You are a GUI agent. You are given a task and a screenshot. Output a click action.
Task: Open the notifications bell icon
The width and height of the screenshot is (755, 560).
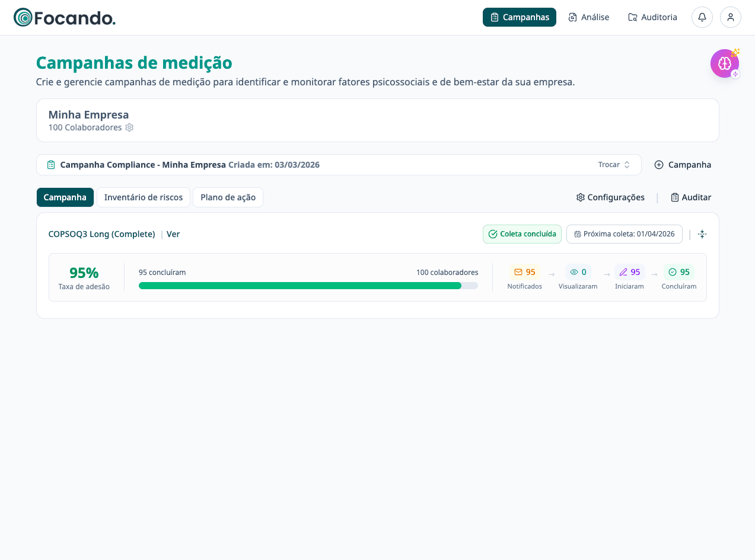pos(702,17)
